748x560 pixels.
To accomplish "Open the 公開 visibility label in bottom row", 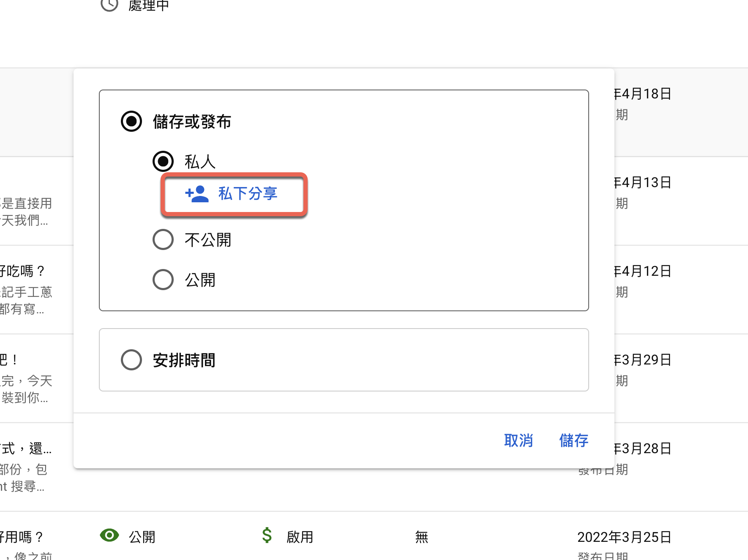I will (142, 537).
